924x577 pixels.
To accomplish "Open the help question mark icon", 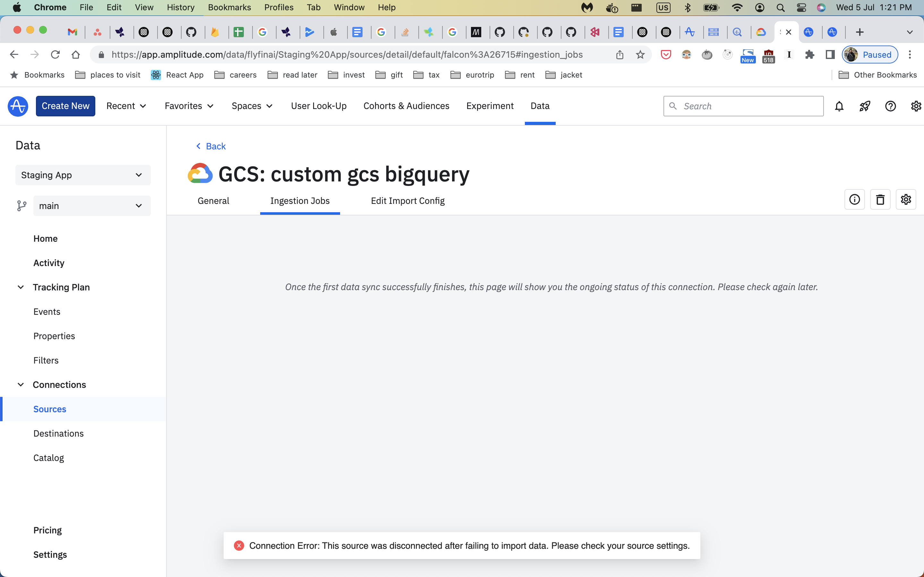I will click(890, 106).
